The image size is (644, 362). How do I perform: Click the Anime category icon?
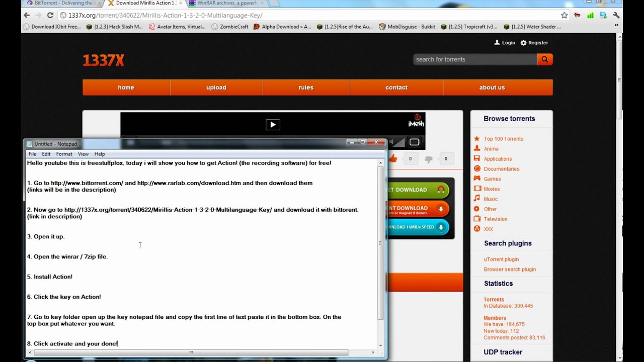click(x=476, y=148)
